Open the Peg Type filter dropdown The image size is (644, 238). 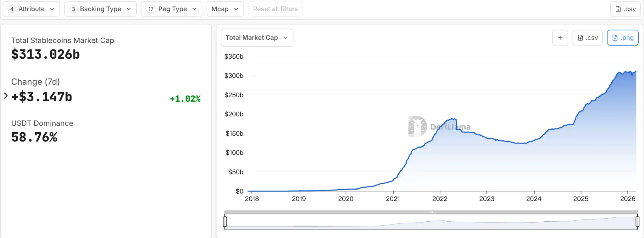coord(171,9)
